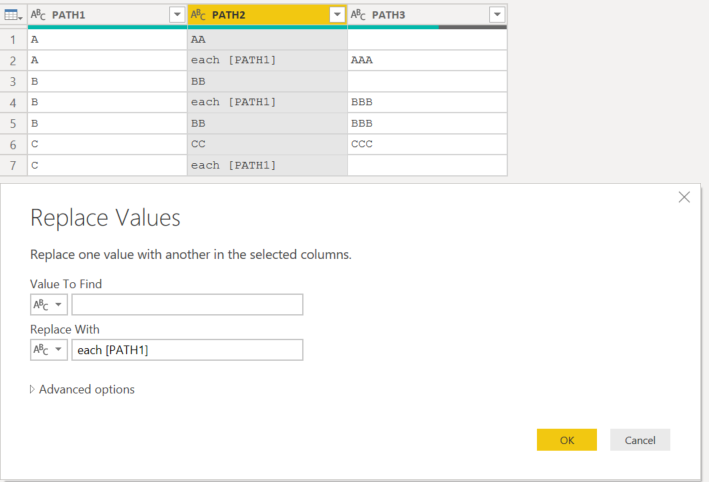Click the CC cell in PATH2
This screenshot has height=482, width=709.
267,144
